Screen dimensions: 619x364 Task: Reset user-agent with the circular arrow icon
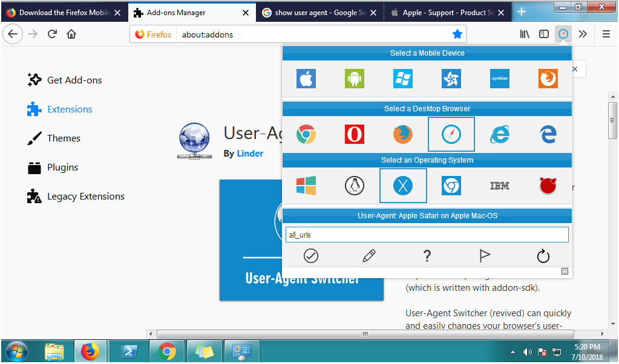(543, 256)
